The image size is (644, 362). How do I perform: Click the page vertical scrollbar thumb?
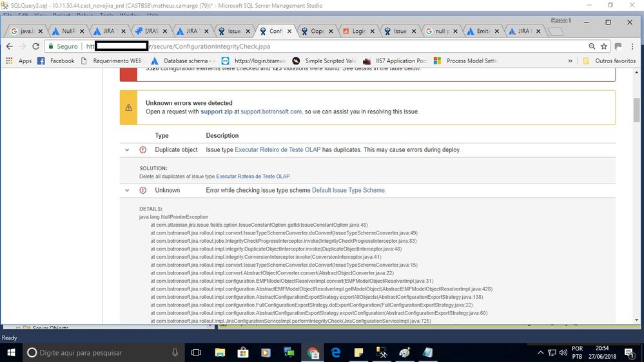(x=637, y=109)
